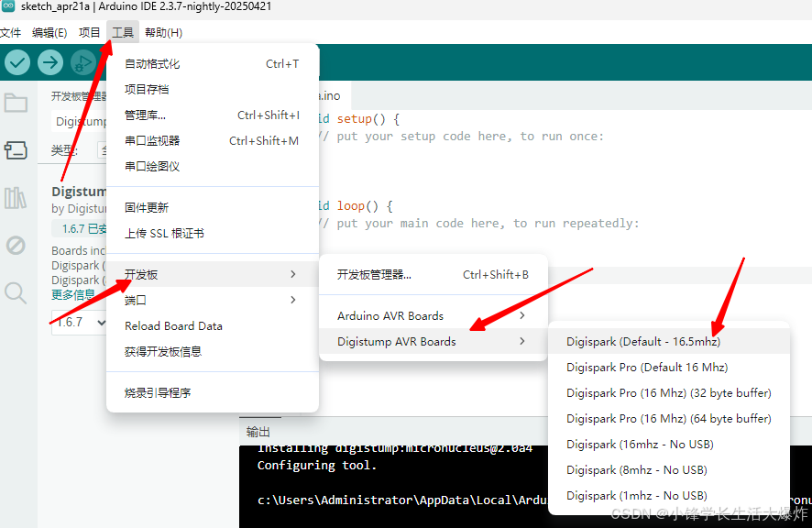Switch to the 输出 output tab
The image size is (812, 528).
click(258, 432)
